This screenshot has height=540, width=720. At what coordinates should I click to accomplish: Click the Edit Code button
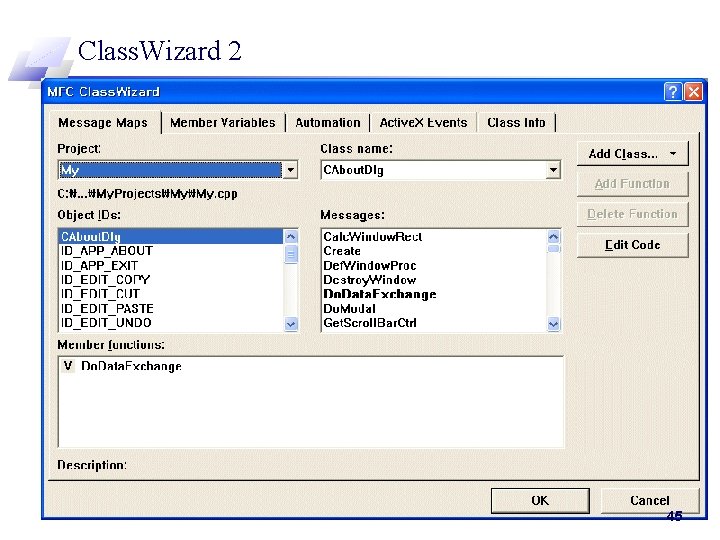pos(632,245)
